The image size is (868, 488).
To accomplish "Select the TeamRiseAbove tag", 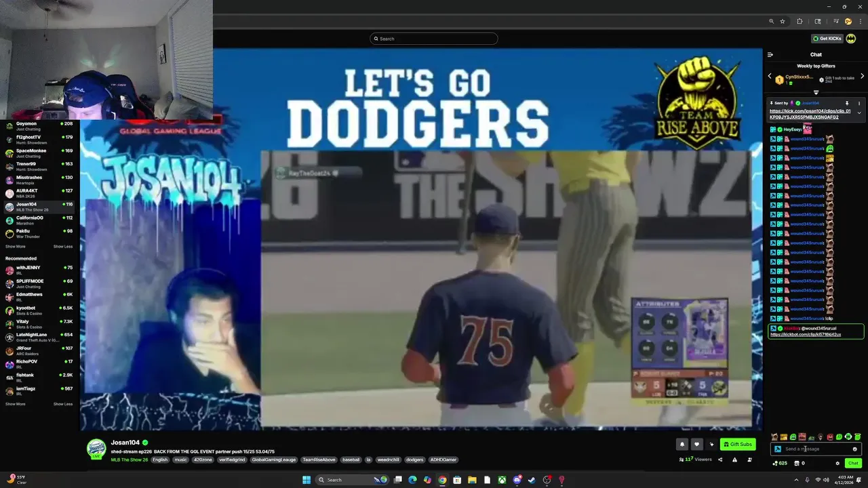I will pos(319,460).
